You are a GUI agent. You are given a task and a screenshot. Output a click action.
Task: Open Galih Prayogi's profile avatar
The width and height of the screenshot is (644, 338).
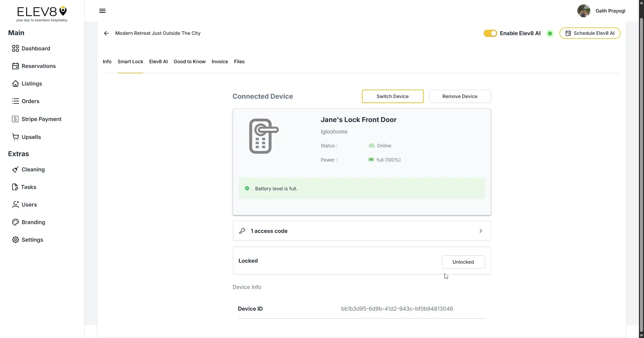[x=583, y=10]
